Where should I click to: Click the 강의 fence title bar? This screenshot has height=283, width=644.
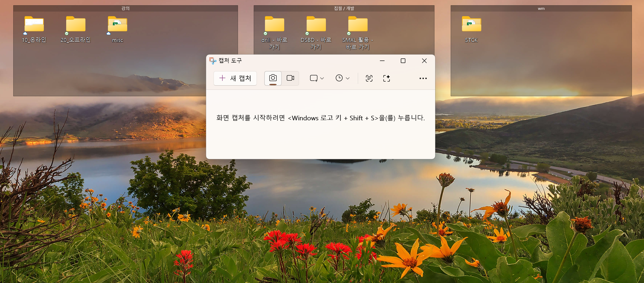125,8
